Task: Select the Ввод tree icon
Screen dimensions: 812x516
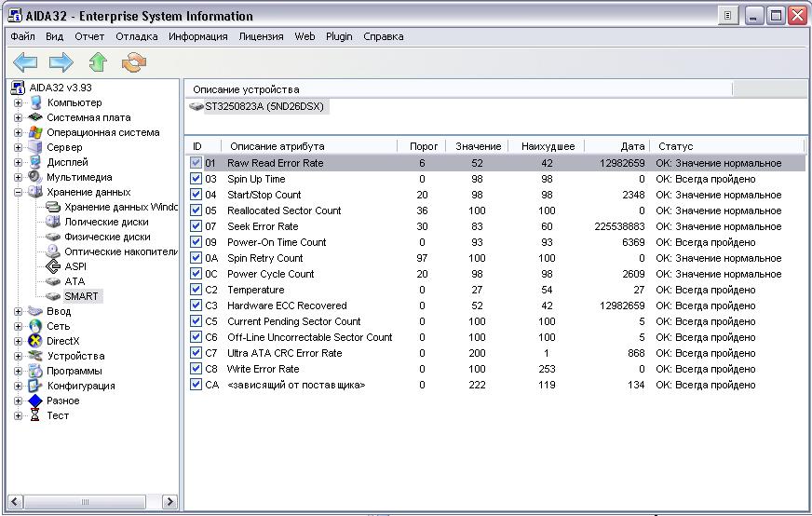Action: coord(35,311)
